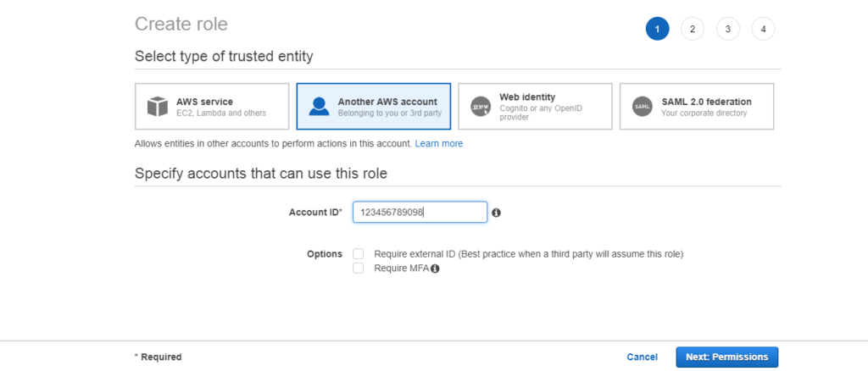Click the info icon beside Account ID field
Viewport: 868px width, 371px height.
point(496,213)
